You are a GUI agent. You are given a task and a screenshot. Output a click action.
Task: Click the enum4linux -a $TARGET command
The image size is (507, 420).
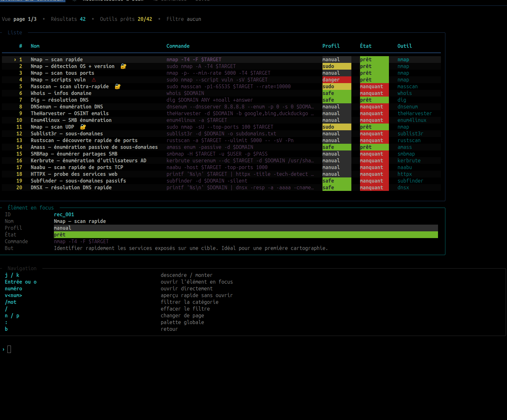(x=197, y=120)
